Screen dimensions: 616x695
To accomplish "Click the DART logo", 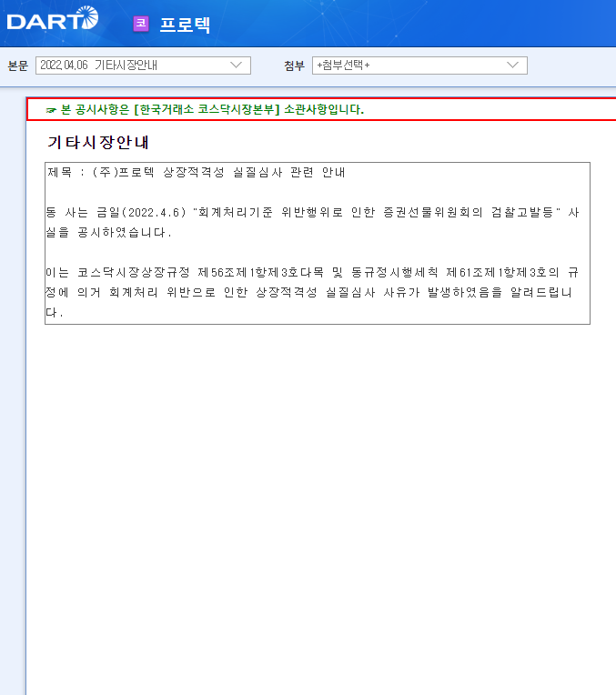I will tap(53, 18).
